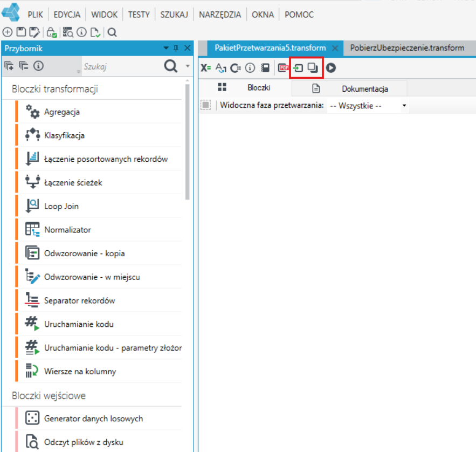Select the Agregacja block
Viewport: 476px width, 452px height.
pos(99,112)
